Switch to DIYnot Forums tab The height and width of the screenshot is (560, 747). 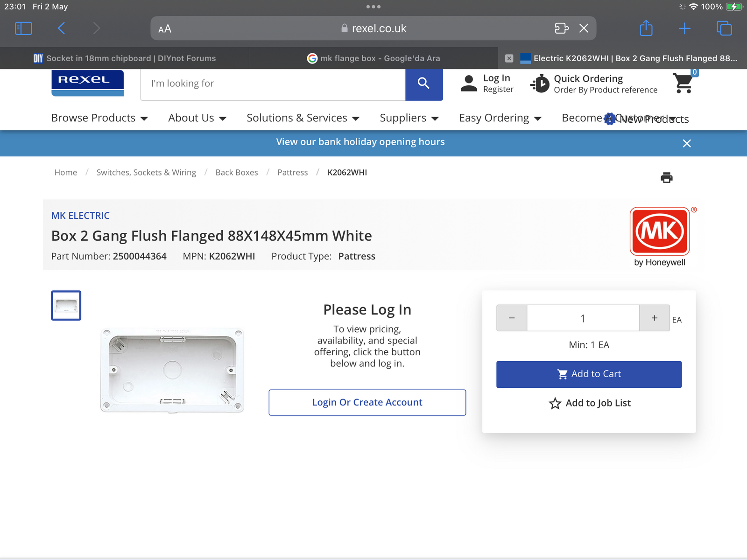tap(125, 58)
